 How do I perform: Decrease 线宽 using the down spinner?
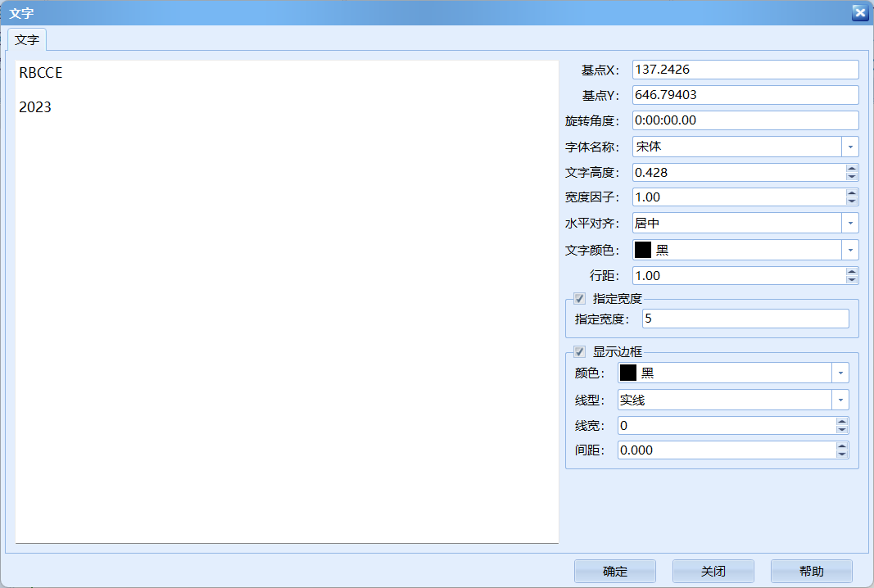point(842,429)
